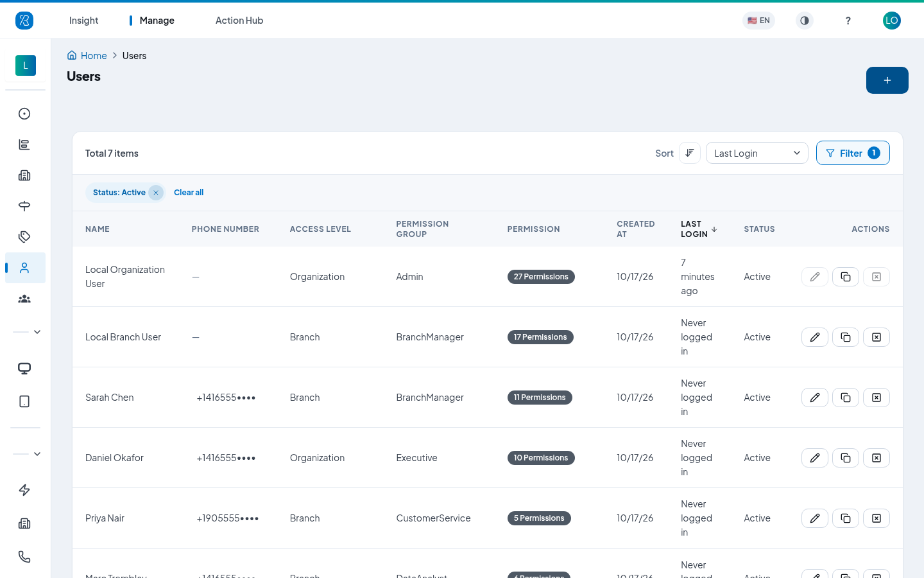Delete the Daniel Okafor user

point(877,458)
